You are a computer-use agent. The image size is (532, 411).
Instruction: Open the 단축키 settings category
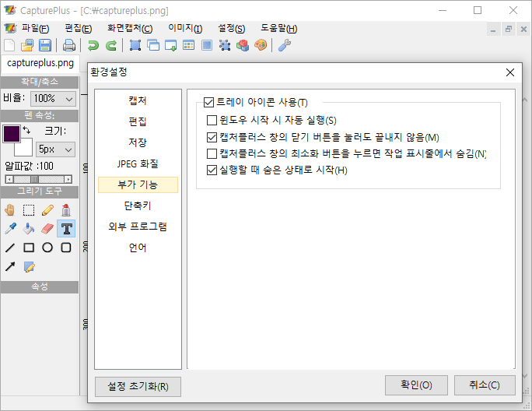coord(137,205)
